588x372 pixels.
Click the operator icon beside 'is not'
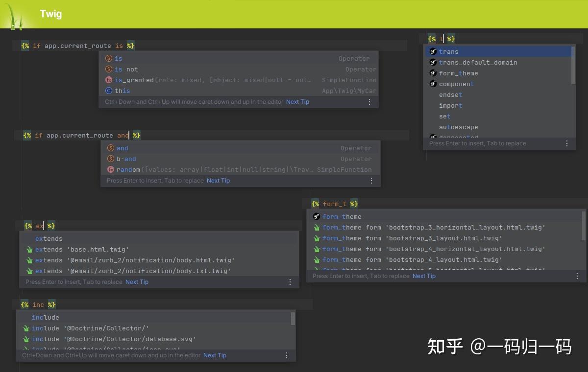tap(109, 69)
